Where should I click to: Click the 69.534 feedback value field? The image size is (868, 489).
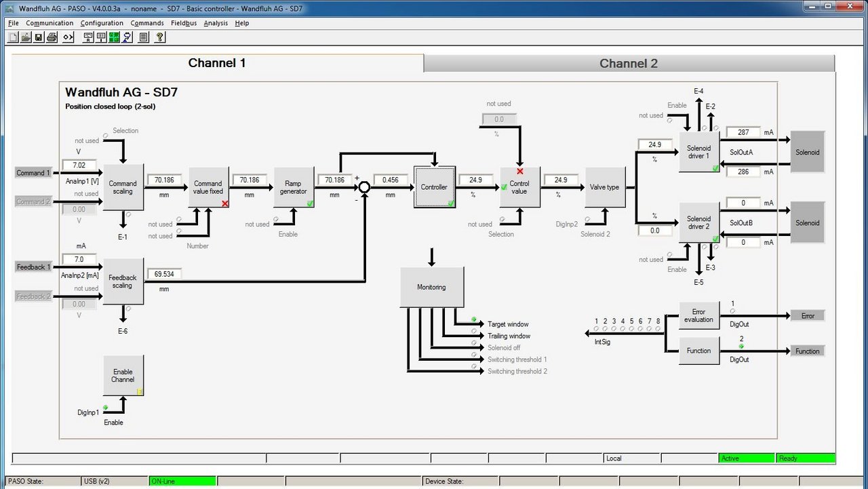click(x=164, y=274)
